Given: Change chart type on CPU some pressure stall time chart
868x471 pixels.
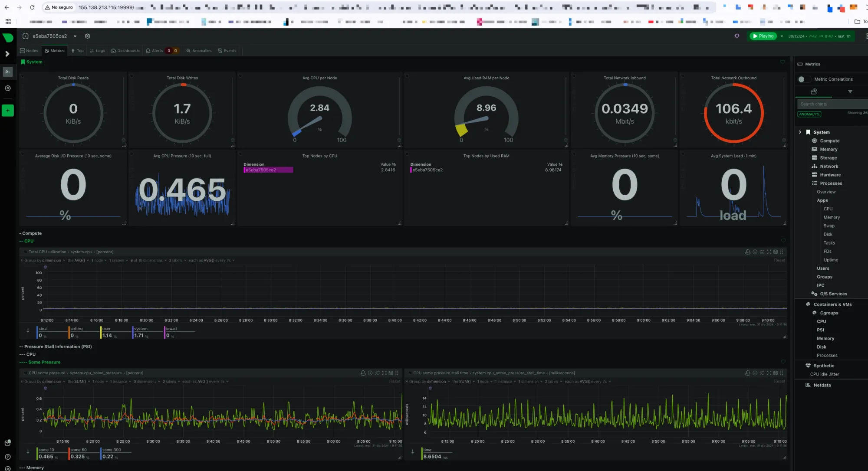Looking at the screenshot, I should coord(762,373).
